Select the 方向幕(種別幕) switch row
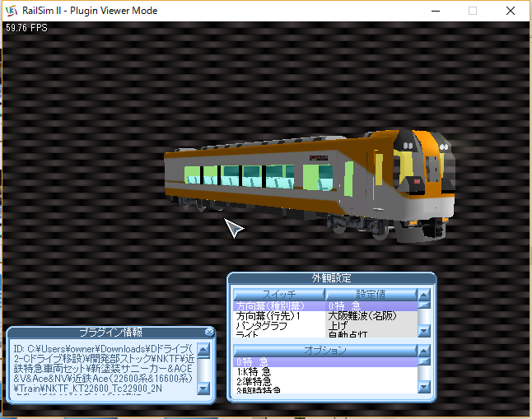 tap(279, 306)
